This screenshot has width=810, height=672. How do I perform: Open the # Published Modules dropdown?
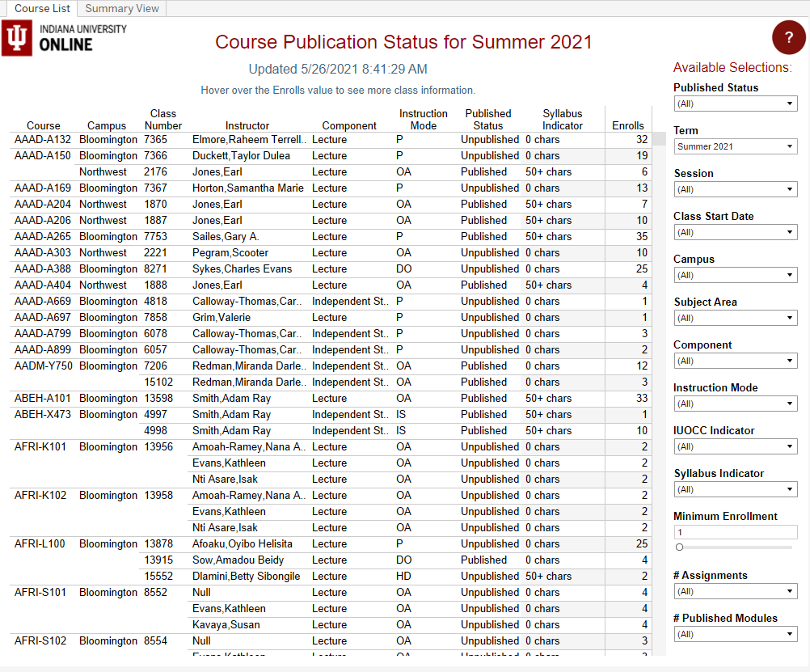click(x=735, y=634)
